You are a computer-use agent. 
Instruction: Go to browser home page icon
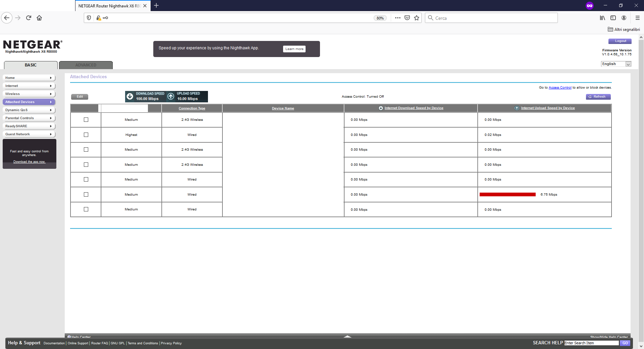click(39, 18)
